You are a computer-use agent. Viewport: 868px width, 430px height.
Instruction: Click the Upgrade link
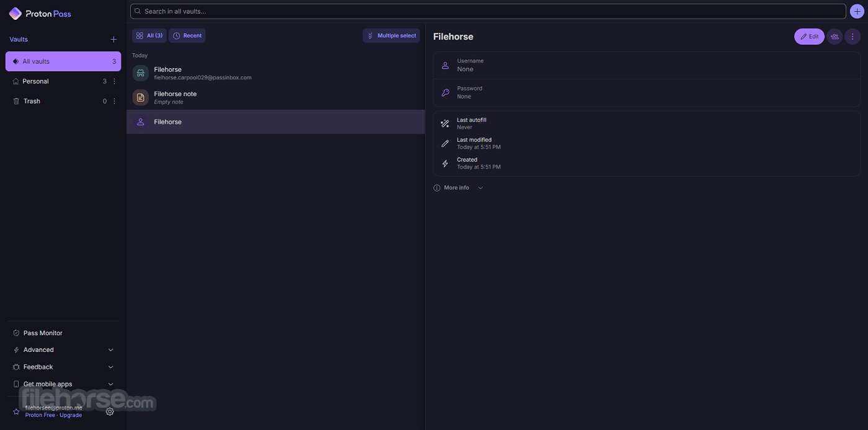[71, 415]
